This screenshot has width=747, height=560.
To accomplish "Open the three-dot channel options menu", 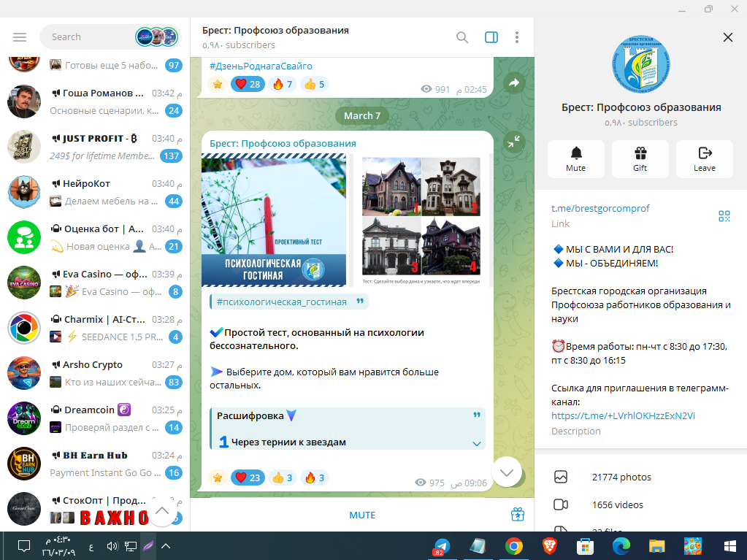I will pos(517,37).
